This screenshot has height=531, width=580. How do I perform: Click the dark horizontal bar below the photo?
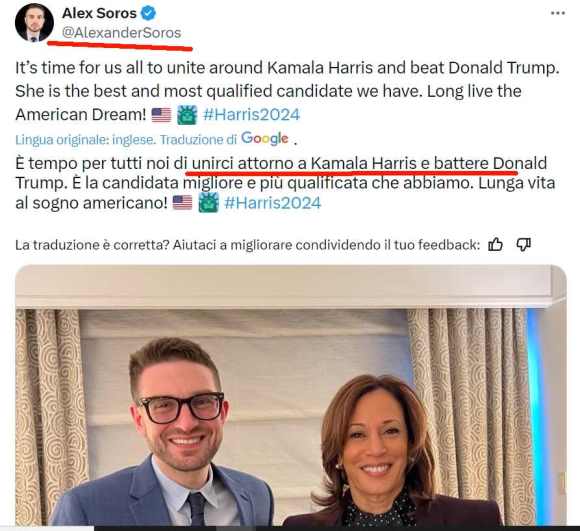click(337, 528)
